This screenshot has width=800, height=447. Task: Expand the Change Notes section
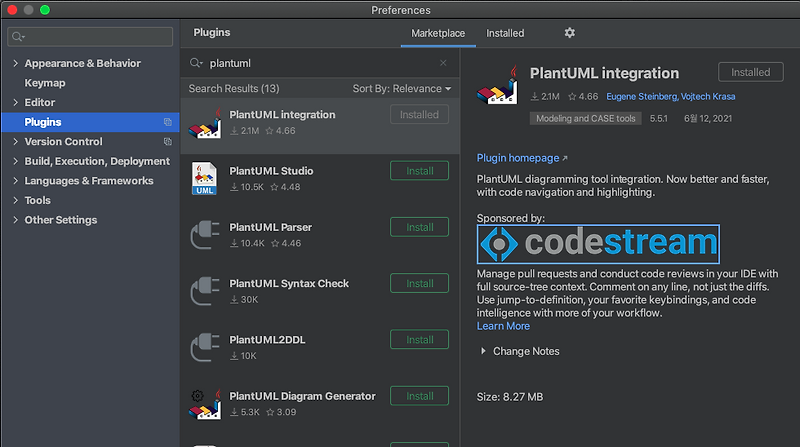coord(484,351)
